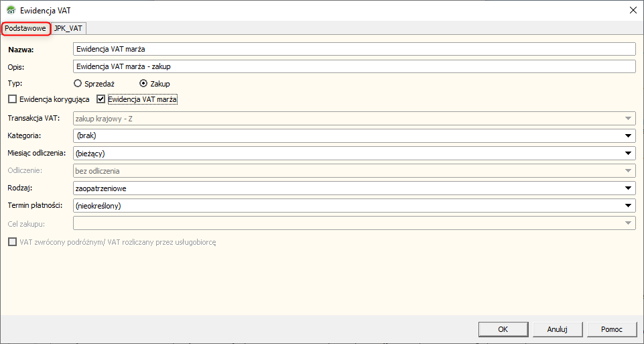Click the Ewidencja VAT app icon in title bar
The image size is (644, 344).
10,9
